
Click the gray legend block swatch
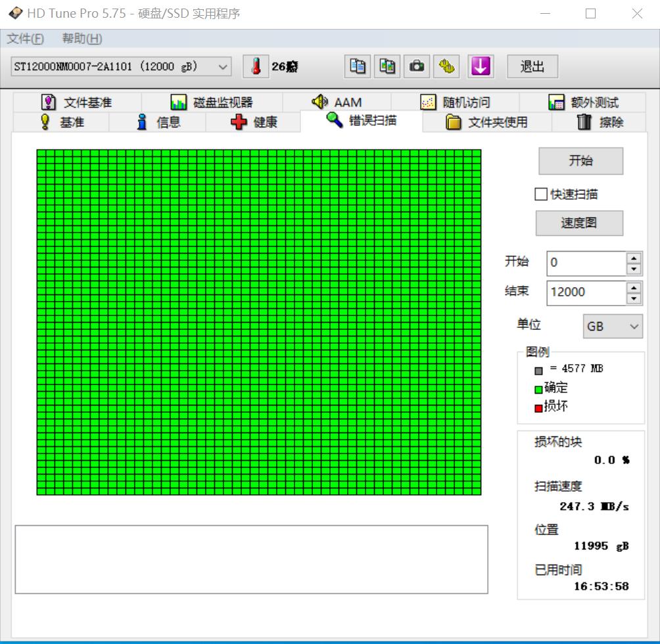538,371
